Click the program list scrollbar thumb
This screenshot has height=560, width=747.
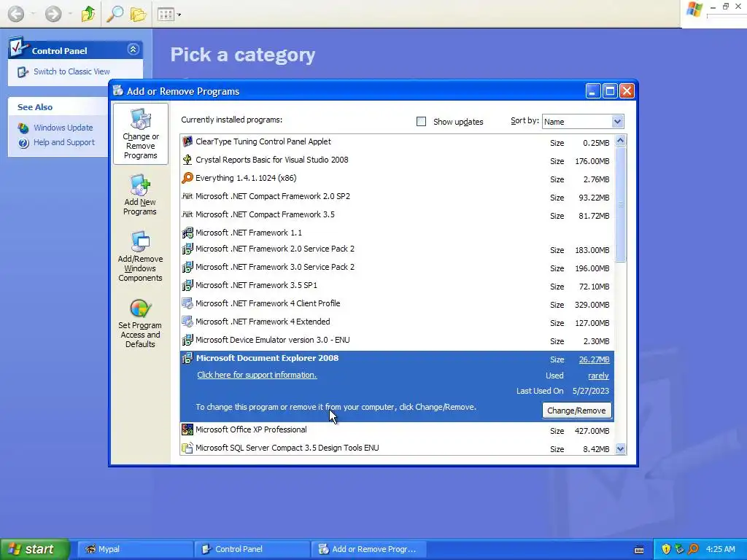pos(620,204)
